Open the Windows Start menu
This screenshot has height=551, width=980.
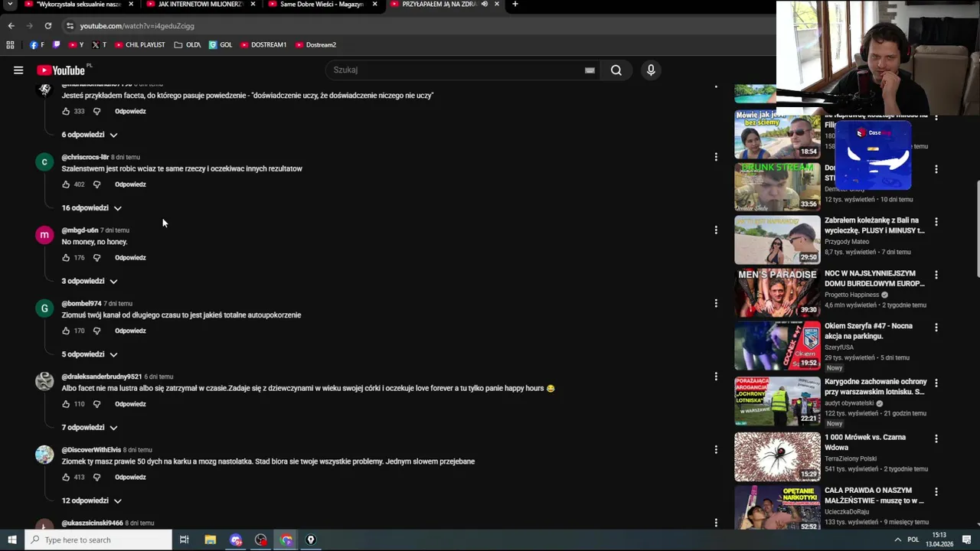[x=12, y=540]
